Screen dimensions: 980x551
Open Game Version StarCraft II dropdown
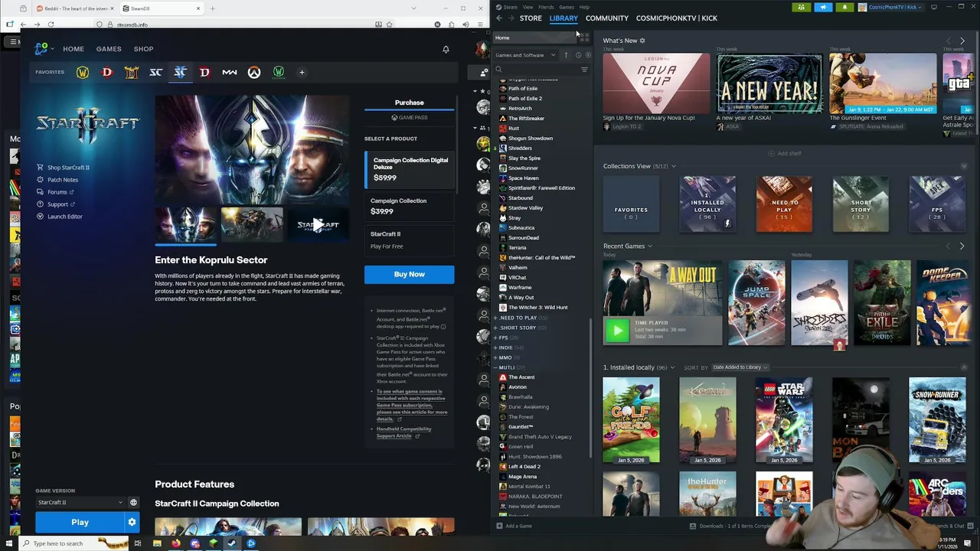80,503
